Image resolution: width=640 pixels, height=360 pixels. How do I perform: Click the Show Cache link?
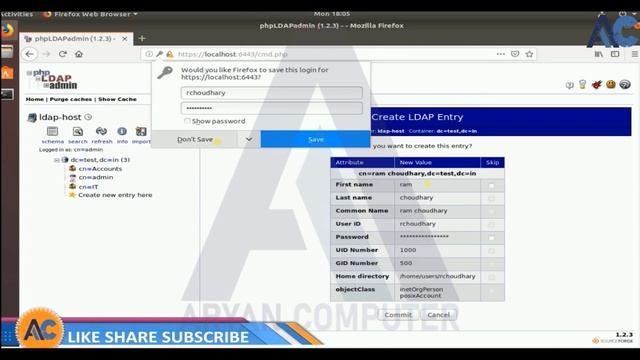(117, 99)
